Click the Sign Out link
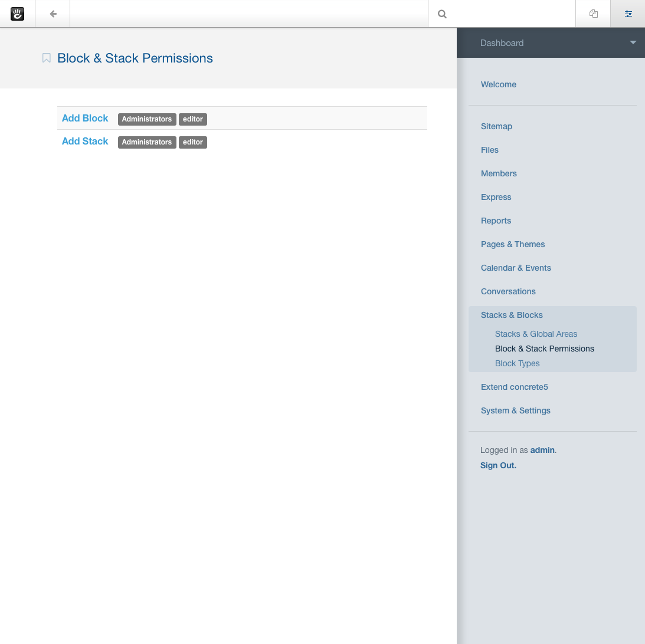 coord(497,465)
